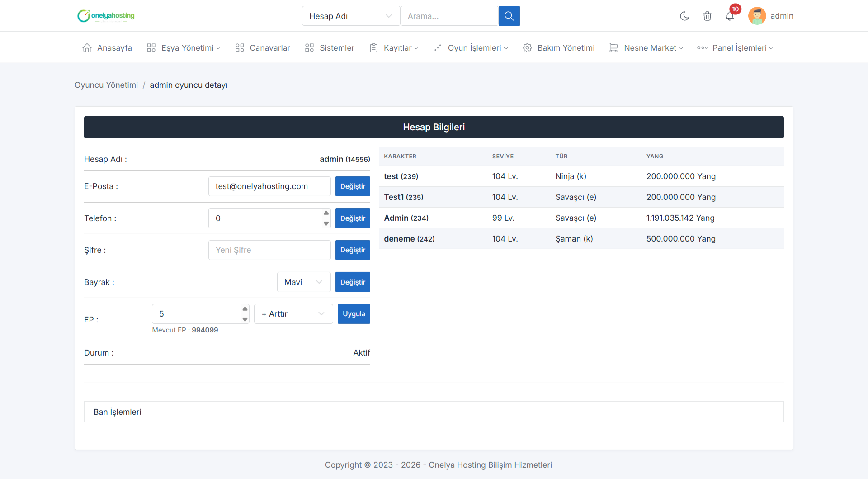868x479 pixels.
Task: Click the Sistemler grid icon
Action: pos(309,48)
